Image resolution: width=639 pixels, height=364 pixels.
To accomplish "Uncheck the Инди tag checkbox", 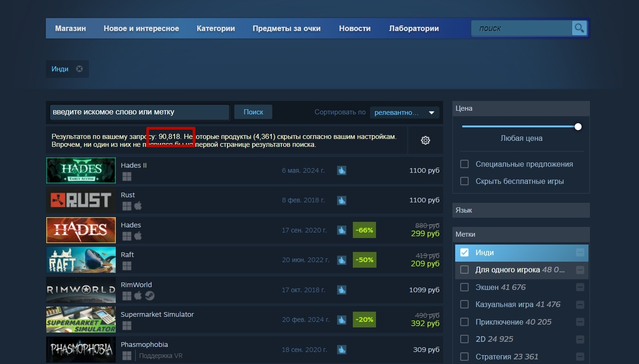I will [x=464, y=253].
